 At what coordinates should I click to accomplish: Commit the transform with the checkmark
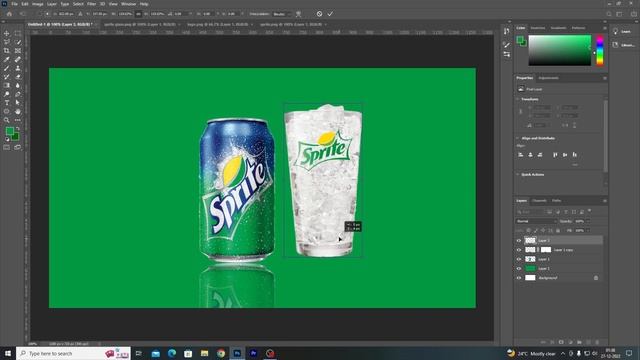(330, 14)
